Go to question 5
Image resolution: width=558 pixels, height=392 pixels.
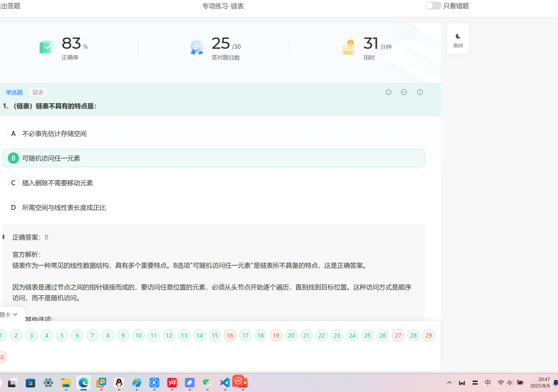click(62, 335)
